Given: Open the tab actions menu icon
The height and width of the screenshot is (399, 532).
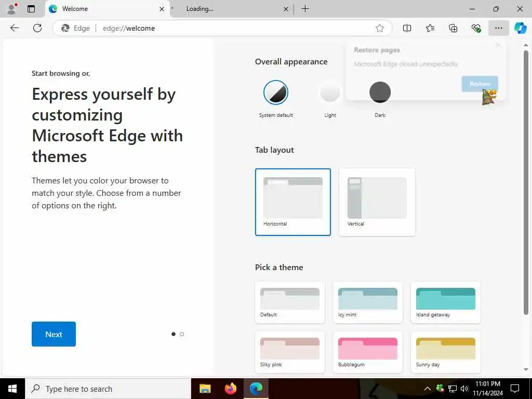Looking at the screenshot, I should pos(31,9).
